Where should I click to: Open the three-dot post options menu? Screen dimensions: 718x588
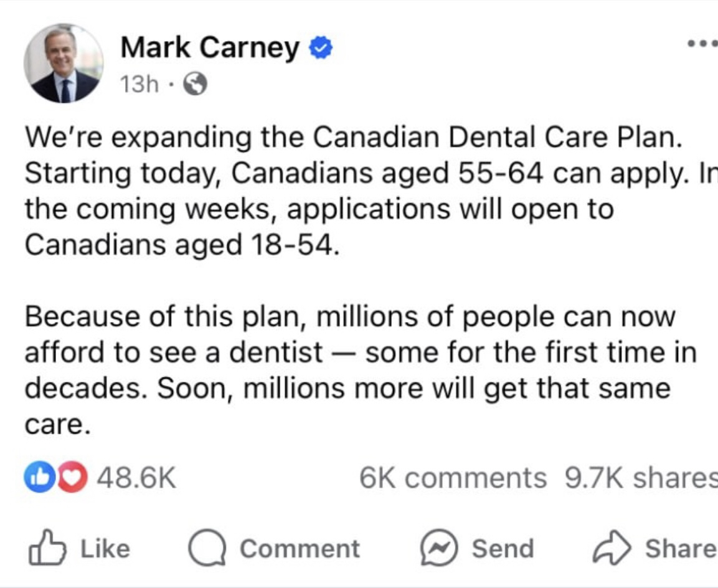(x=702, y=45)
